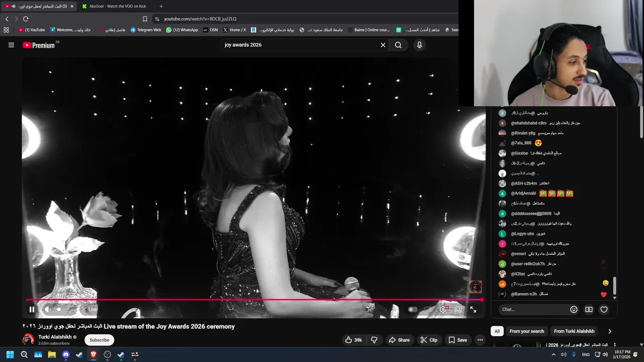Open the Turki Alalshikh channel name link
This screenshot has height=362, width=644.
55,337
